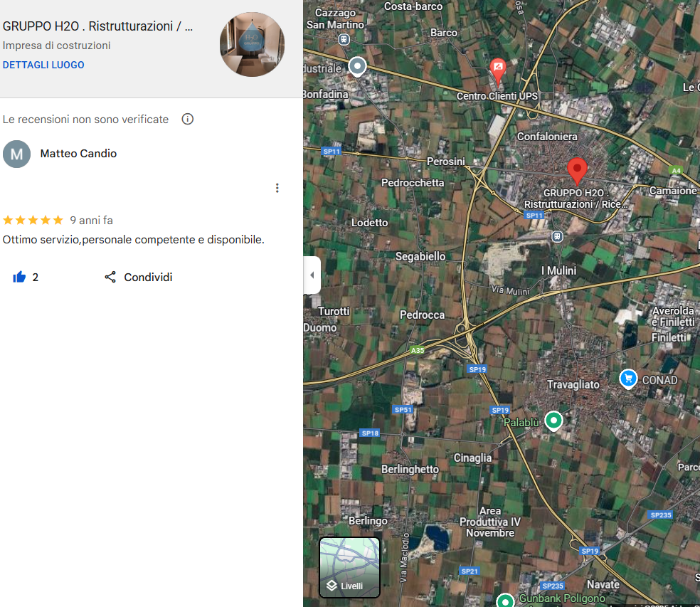Click the Segabiello map label
This screenshot has width=700, height=607.
(x=420, y=256)
